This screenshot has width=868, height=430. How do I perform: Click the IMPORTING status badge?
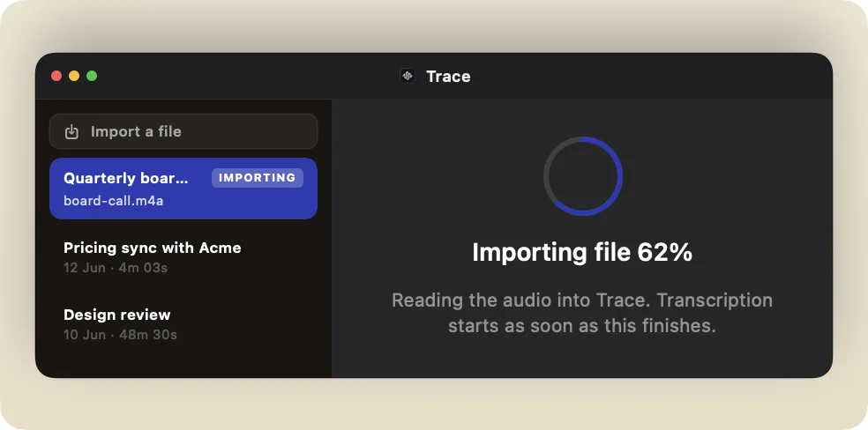point(258,178)
